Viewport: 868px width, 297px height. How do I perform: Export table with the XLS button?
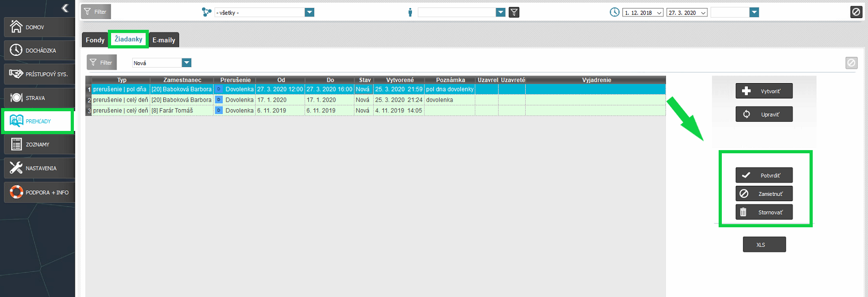click(x=764, y=244)
